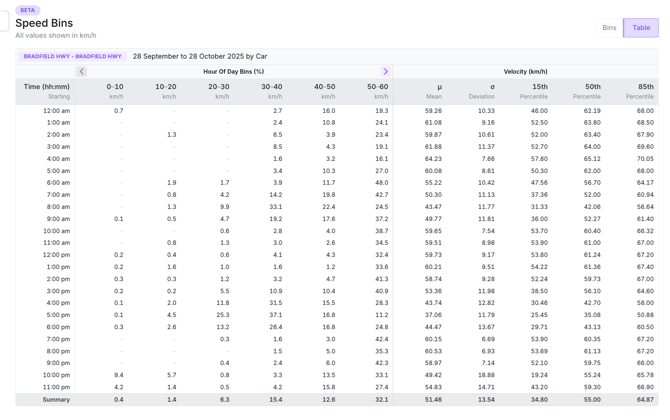Click the Summary row label
This screenshot has width=670, height=420.
(56, 399)
